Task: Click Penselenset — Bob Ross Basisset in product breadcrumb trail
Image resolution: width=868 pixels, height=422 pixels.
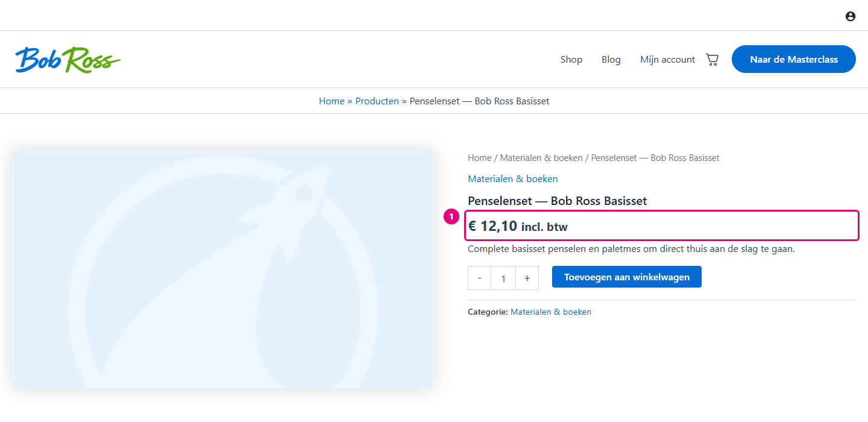Action: click(655, 158)
